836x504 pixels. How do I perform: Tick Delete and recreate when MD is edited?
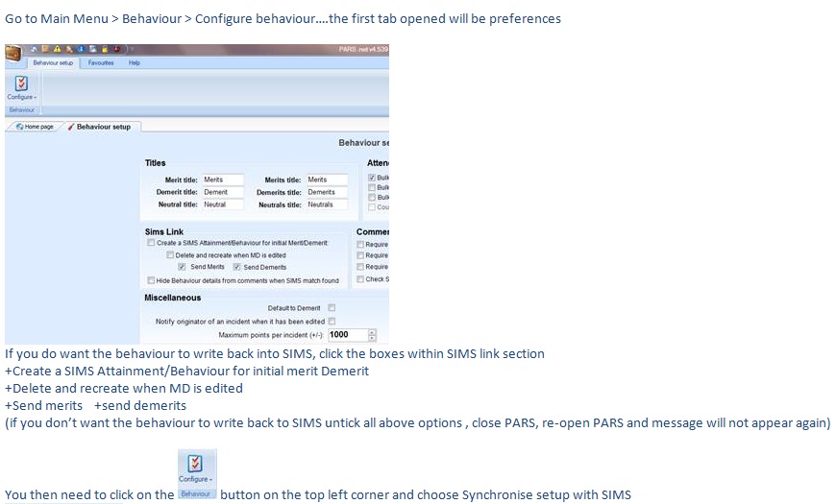[x=170, y=255]
